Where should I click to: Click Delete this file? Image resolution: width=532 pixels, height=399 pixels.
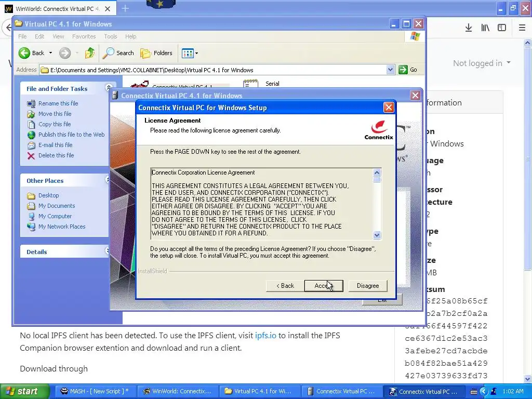(x=56, y=155)
